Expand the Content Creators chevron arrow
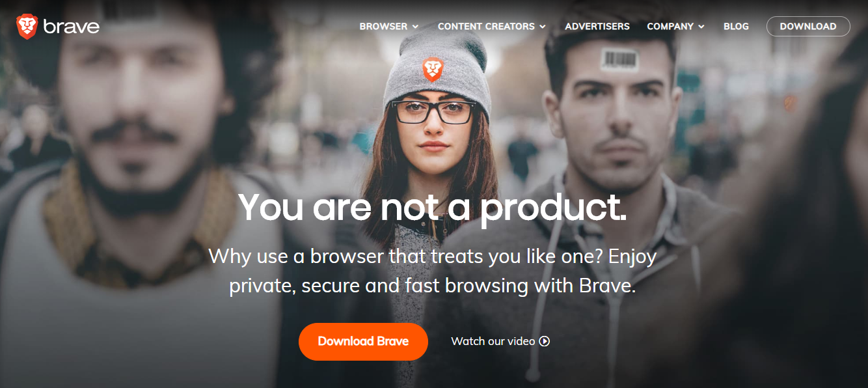This screenshot has height=388, width=868. point(543,27)
